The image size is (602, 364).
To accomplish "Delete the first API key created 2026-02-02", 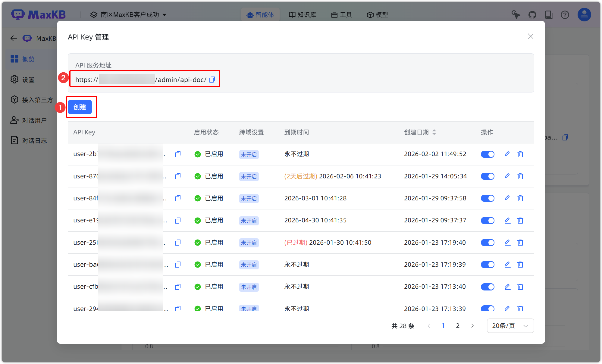I will (520, 154).
